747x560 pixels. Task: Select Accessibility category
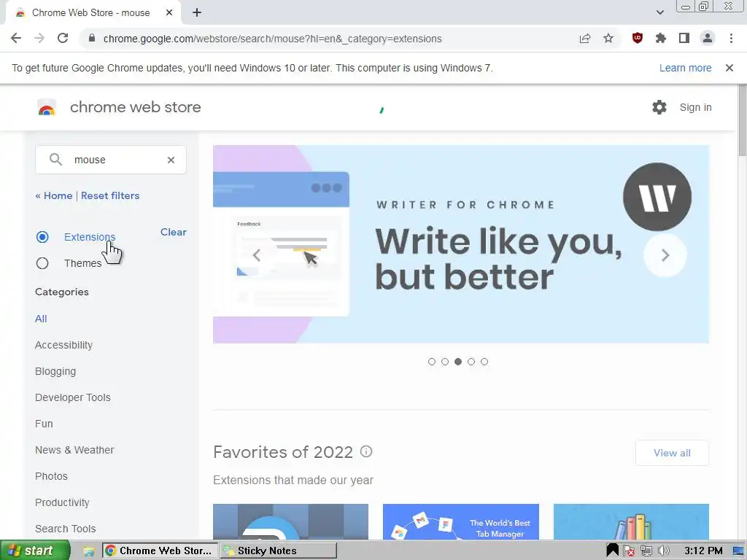click(x=64, y=345)
